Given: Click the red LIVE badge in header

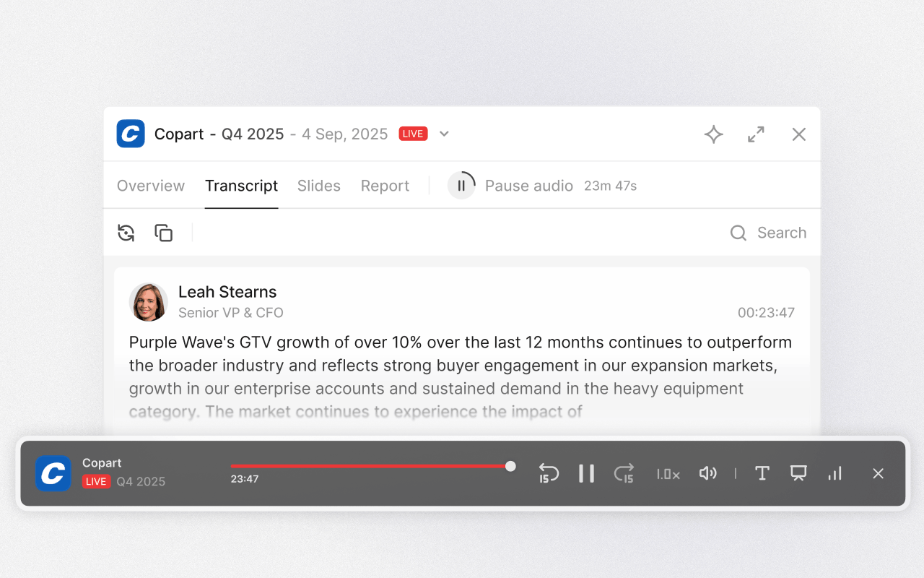Looking at the screenshot, I should click(x=413, y=134).
